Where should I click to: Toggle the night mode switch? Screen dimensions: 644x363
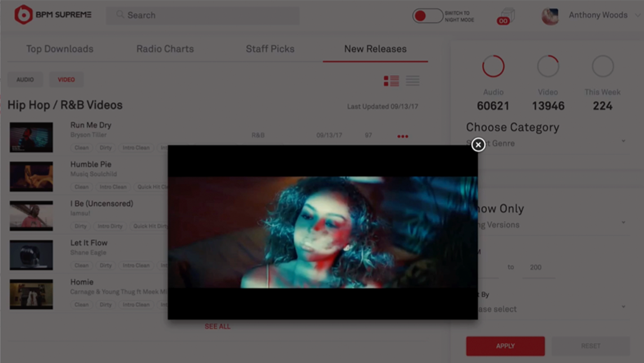pos(427,16)
